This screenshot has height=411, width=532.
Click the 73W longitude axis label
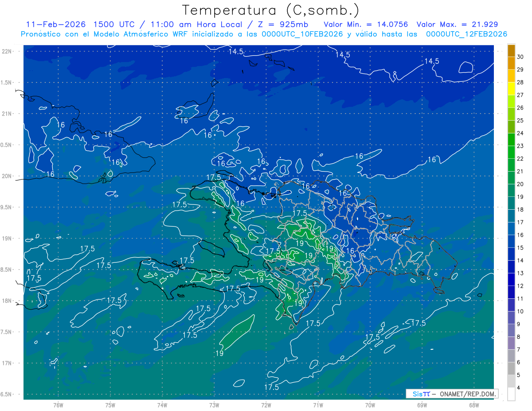[x=214, y=405]
